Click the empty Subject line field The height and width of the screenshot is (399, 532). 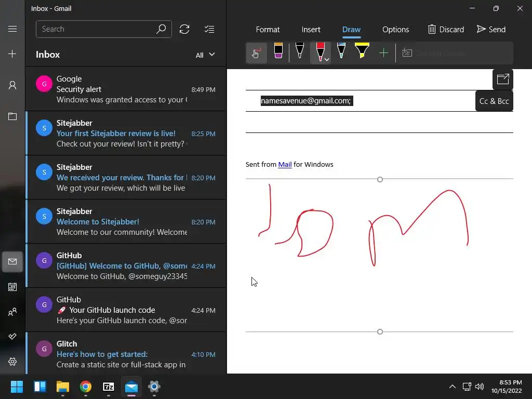(x=379, y=122)
